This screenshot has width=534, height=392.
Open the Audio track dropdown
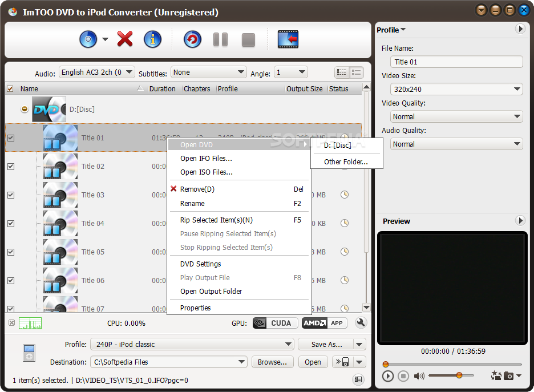pyautogui.click(x=97, y=72)
